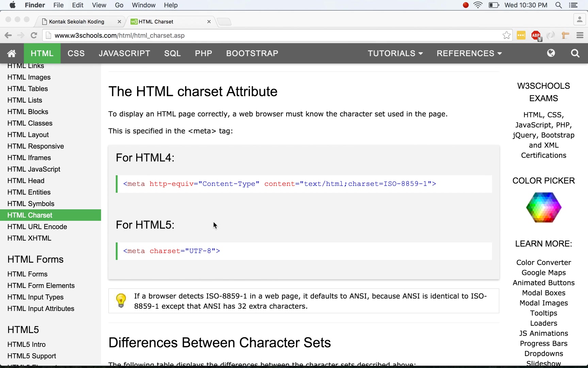Expand the REFERENCES dropdown
This screenshot has width=588, height=368.
point(469,53)
